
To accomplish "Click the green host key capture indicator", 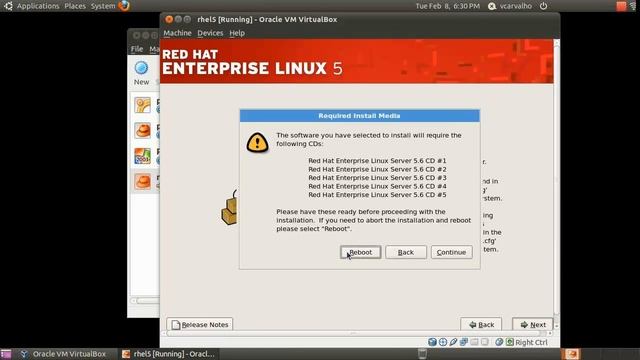I will pos(510,342).
